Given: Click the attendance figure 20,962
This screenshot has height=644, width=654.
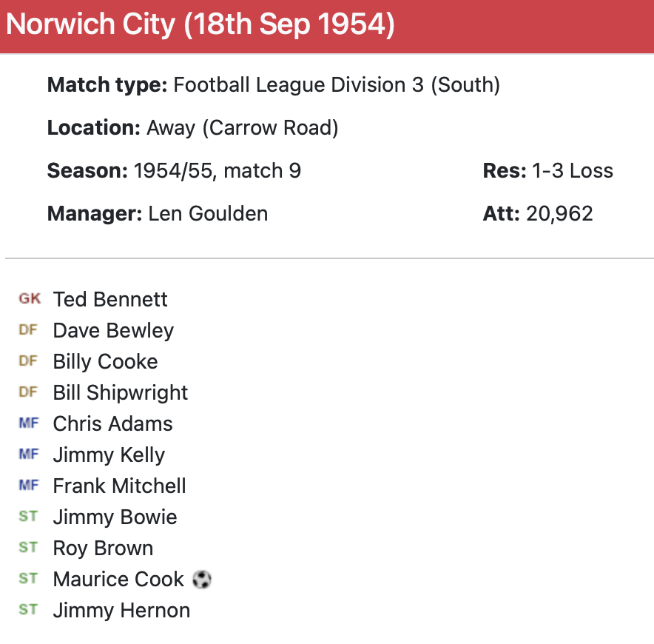Looking at the screenshot, I should click(559, 214).
